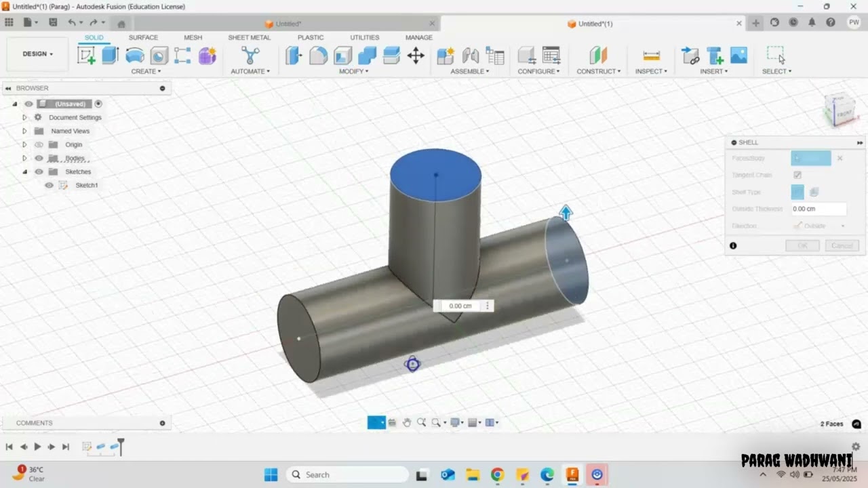868x488 pixels.
Task: Open the MODIFY dropdown menu
Action: 354,71
